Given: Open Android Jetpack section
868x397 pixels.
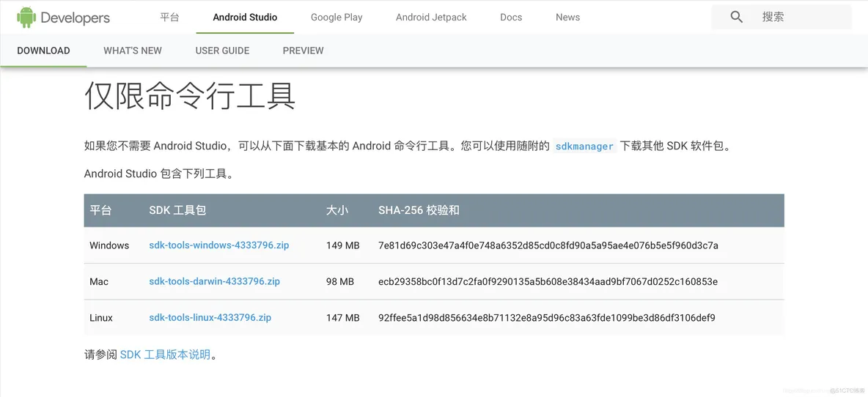Looking at the screenshot, I should point(431,17).
